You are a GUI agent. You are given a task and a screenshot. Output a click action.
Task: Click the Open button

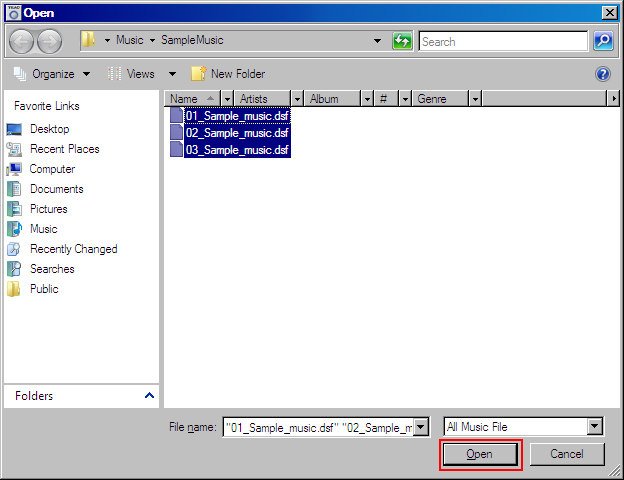pyautogui.click(x=480, y=454)
